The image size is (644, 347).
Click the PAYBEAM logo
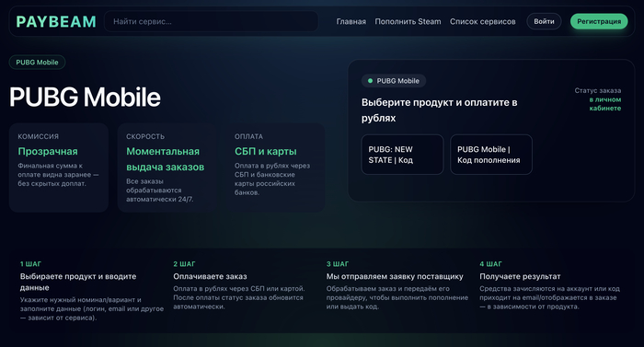(56, 21)
